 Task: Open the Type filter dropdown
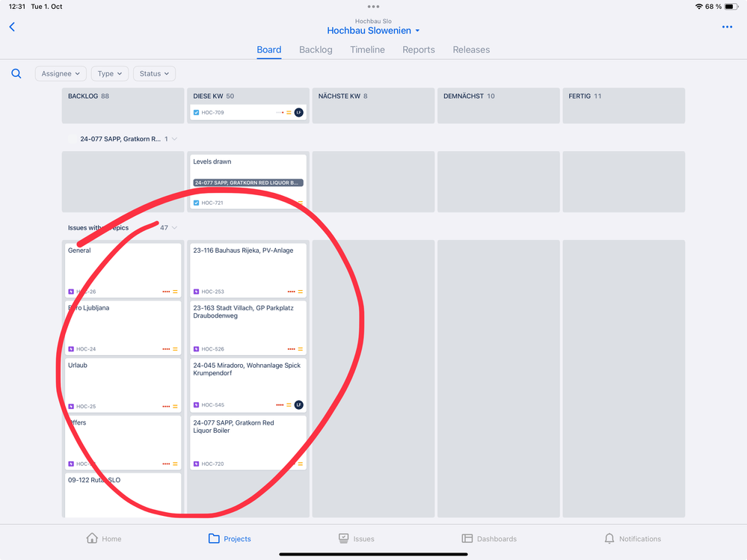(110, 73)
